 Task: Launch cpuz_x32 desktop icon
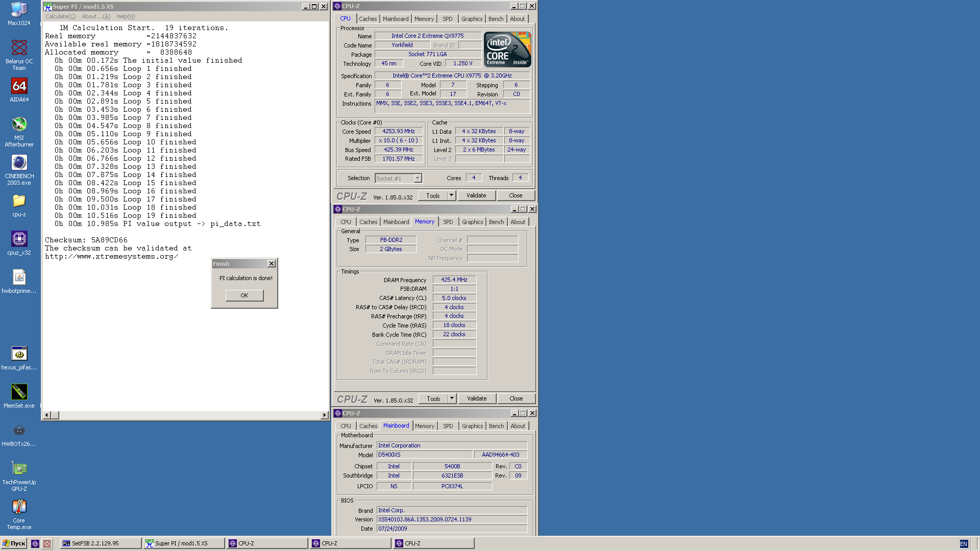click(19, 243)
